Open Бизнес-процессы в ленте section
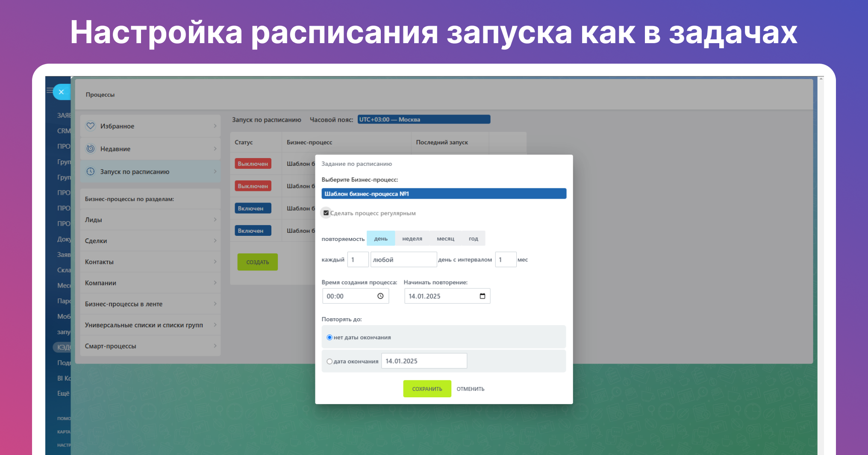This screenshot has width=868, height=455. (150, 304)
